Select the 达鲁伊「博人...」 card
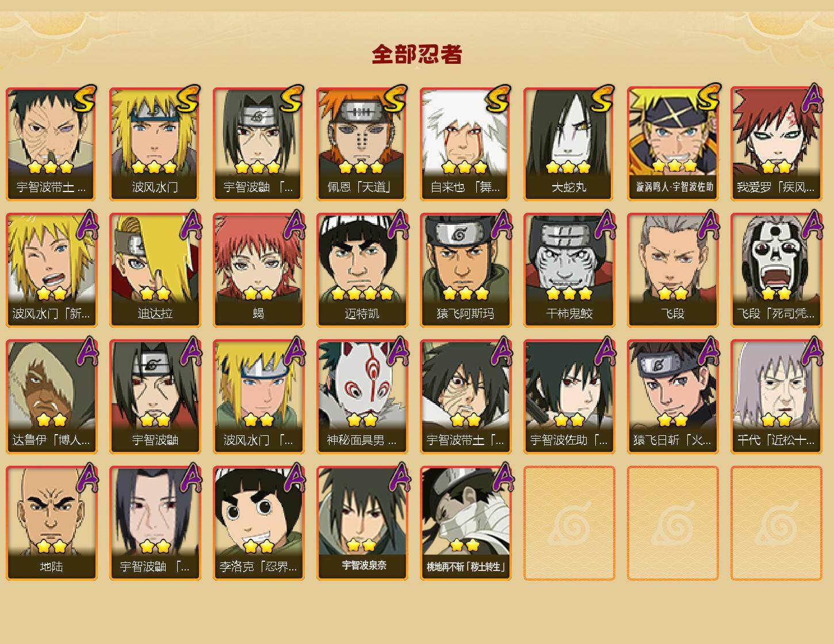 pyautogui.click(x=51, y=397)
